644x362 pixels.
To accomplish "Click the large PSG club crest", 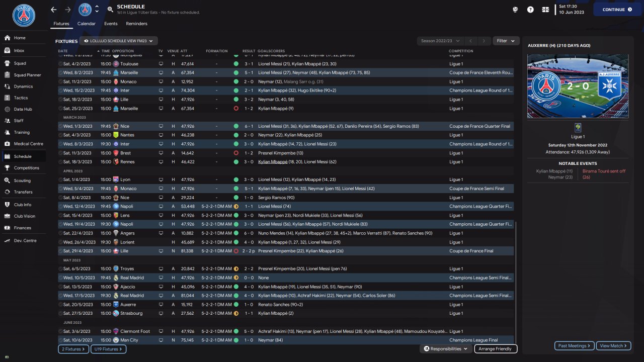I will (x=24, y=16).
